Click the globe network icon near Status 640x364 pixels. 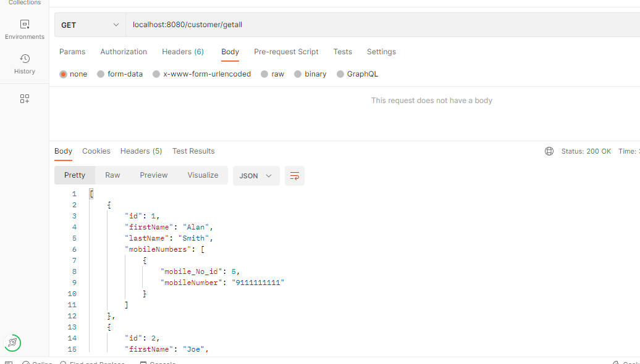(549, 151)
